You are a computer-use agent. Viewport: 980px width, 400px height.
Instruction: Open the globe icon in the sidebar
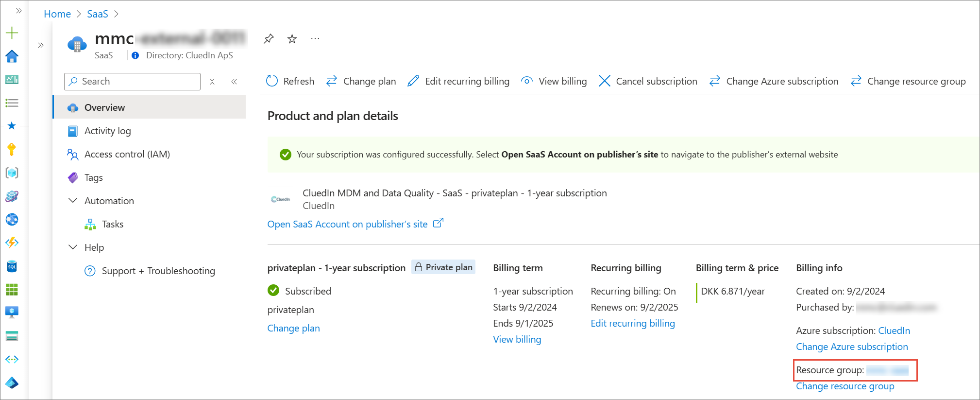(x=12, y=220)
